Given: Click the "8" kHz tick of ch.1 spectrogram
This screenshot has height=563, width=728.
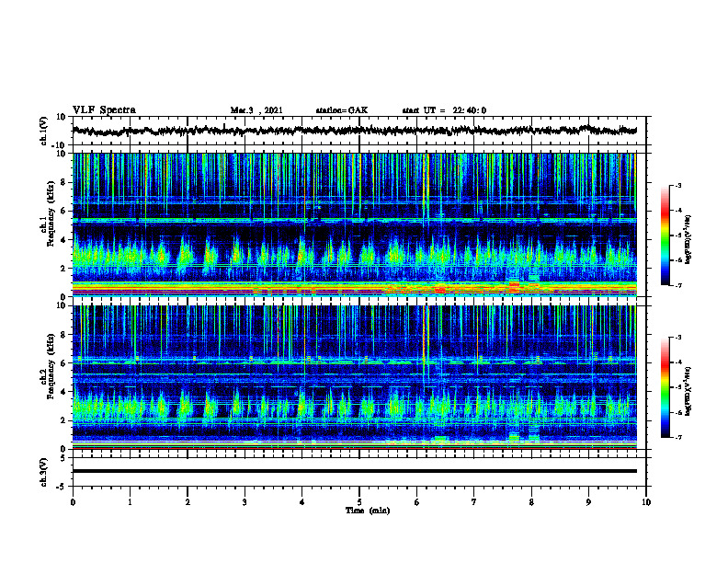Looking at the screenshot, I should click(63, 182).
